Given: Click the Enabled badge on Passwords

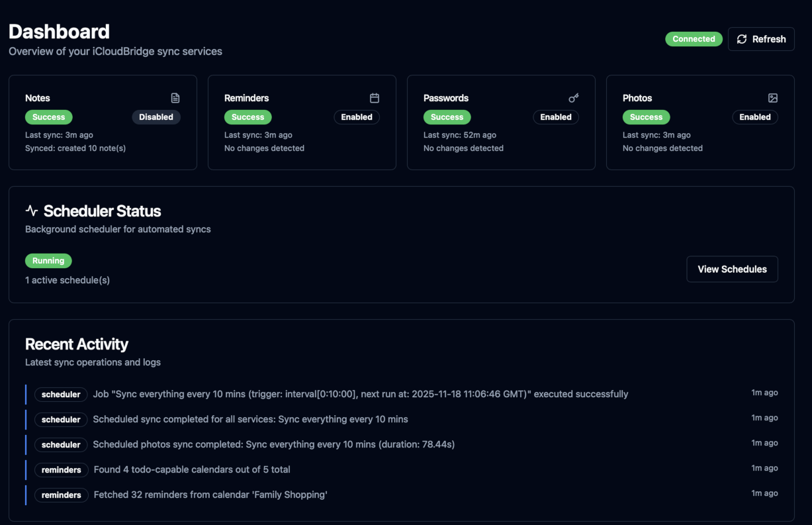Looking at the screenshot, I should point(556,117).
